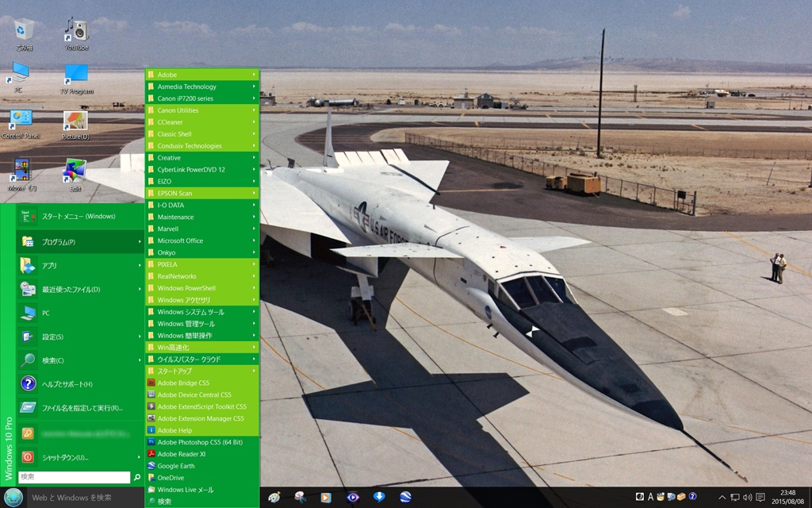Open the Windows システム ツール folder
Screen dimensions: 812x508
[x=202, y=311]
